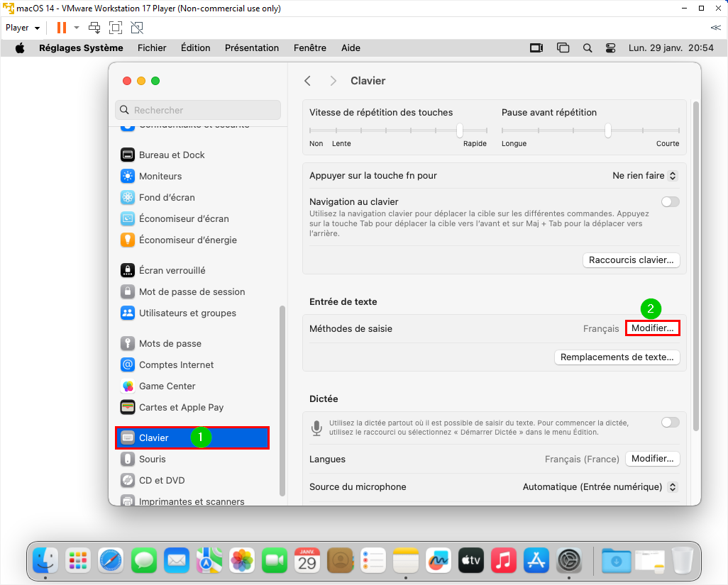
Task: Select Moniteurs in the sidebar
Action: [151, 177]
